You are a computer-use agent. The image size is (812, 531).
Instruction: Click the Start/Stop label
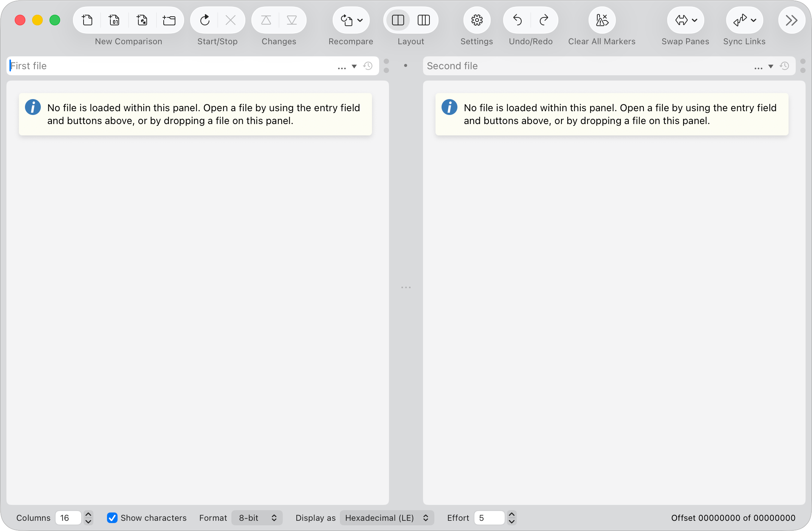point(217,42)
